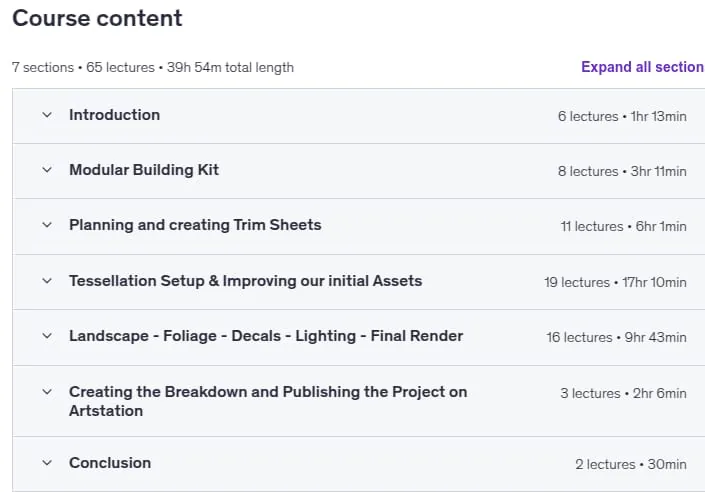Open the Modular Building Kit title
This screenshot has width=705, height=492.
pyautogui.click(x=144, y=170)
